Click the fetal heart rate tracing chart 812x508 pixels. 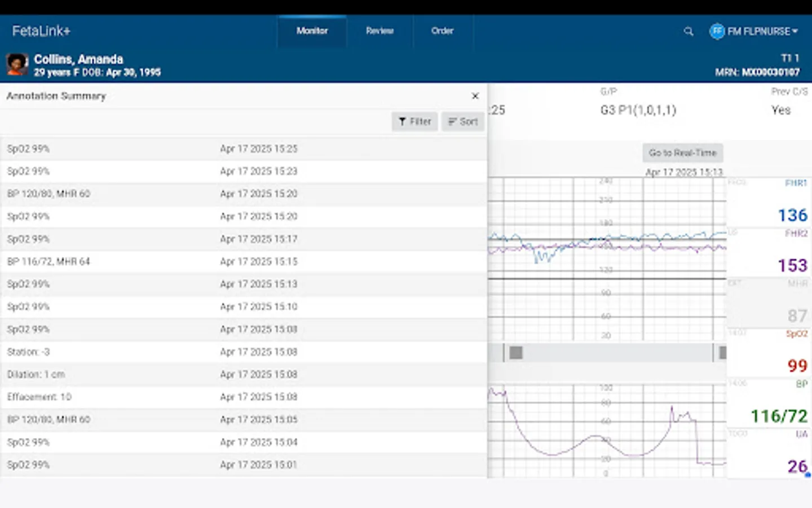[x=607, y=259]
